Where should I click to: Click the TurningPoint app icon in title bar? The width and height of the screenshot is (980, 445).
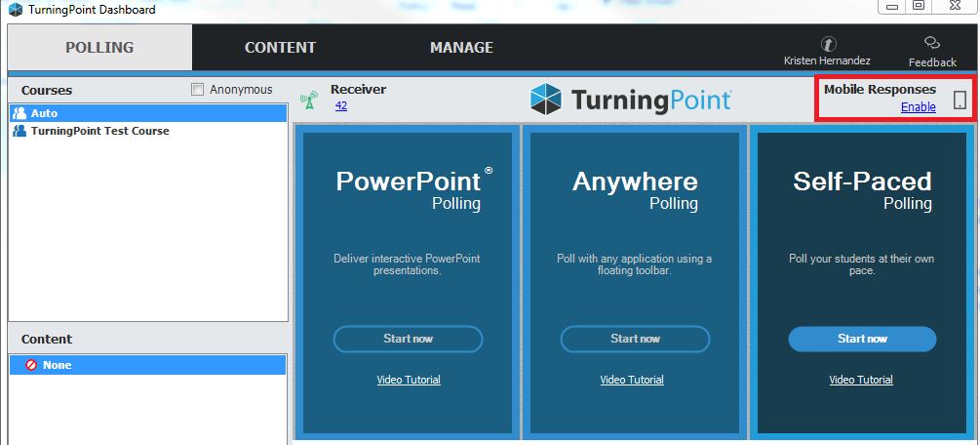click(x=16, y=10)
